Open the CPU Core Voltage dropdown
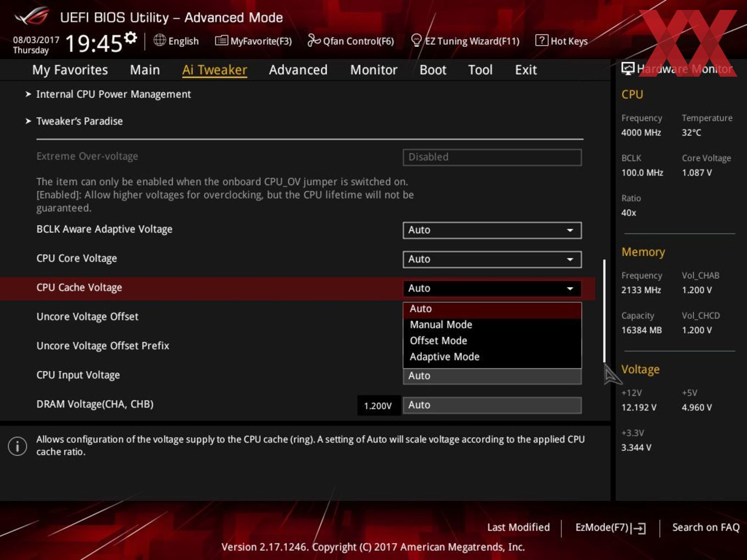The width and height of the screenshot is (747, 560). click(x=492, y=259)
